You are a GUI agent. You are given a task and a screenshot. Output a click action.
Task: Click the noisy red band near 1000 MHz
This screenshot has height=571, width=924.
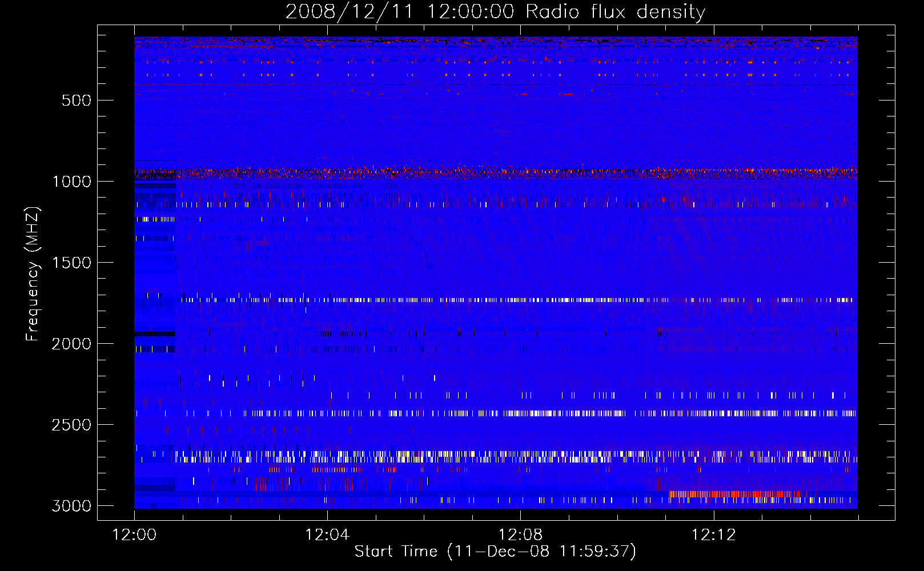point(496,172)
